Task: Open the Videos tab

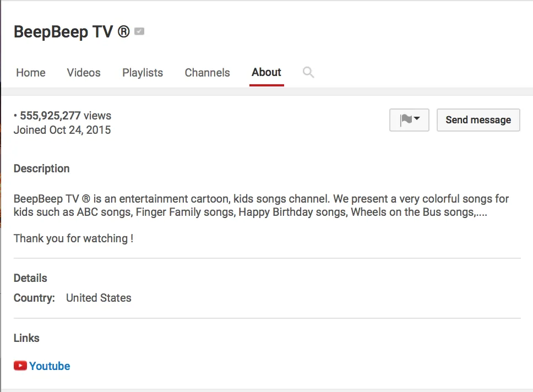Action: [84, 73]
